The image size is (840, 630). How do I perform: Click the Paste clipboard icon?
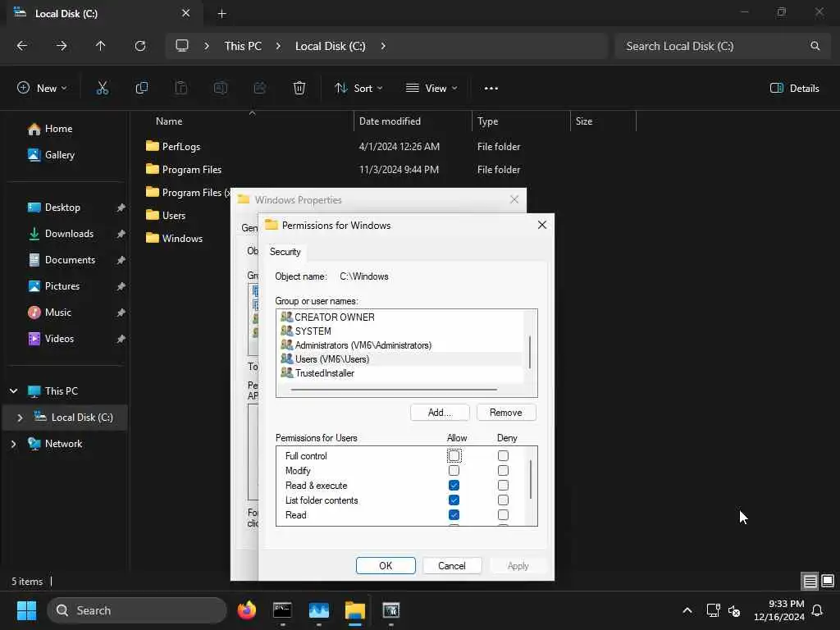coord(181,88)
